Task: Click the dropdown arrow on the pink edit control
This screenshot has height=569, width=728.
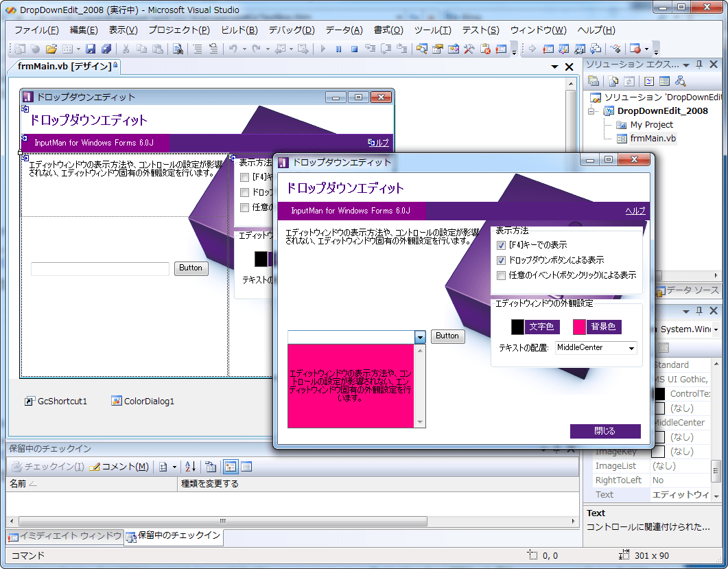Action: click(x=421, y=336)
